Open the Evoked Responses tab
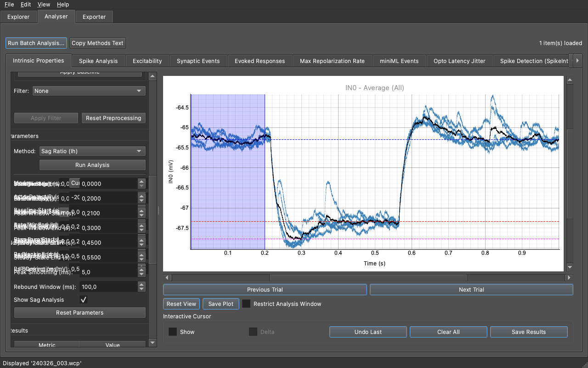The height and width of the screenshot is (368, 588). 260,61
